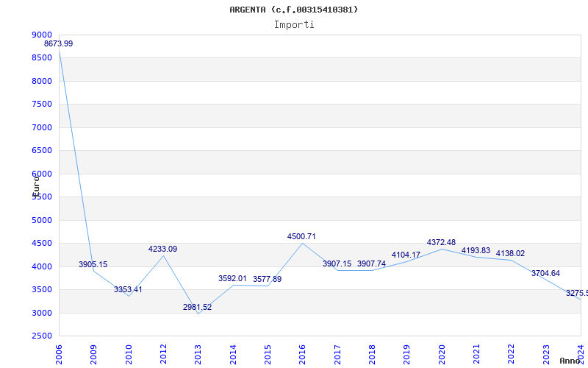This screenshot has width=588, height=368.
Task: Click the 2023 x-axis year label
Action: (545, 355)
